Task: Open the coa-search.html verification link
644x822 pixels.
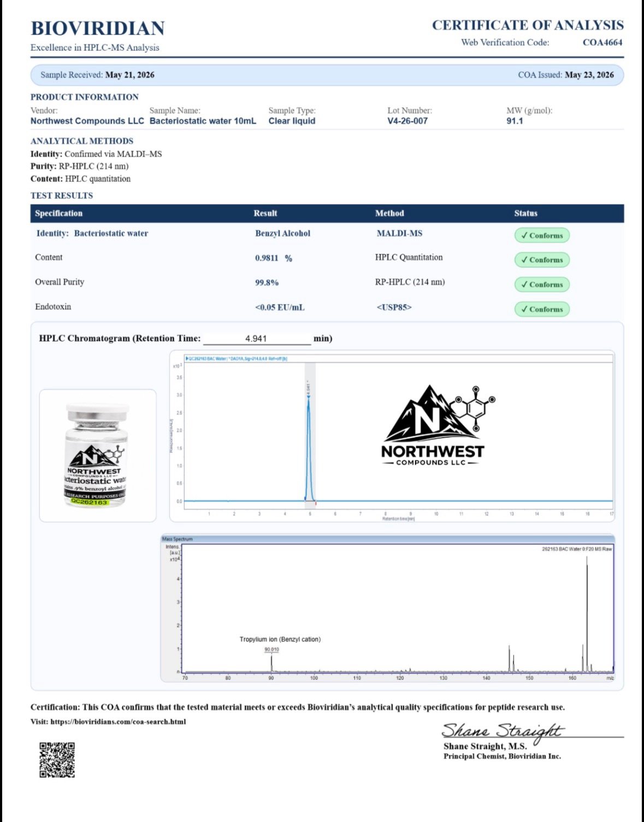Action: 118,721
